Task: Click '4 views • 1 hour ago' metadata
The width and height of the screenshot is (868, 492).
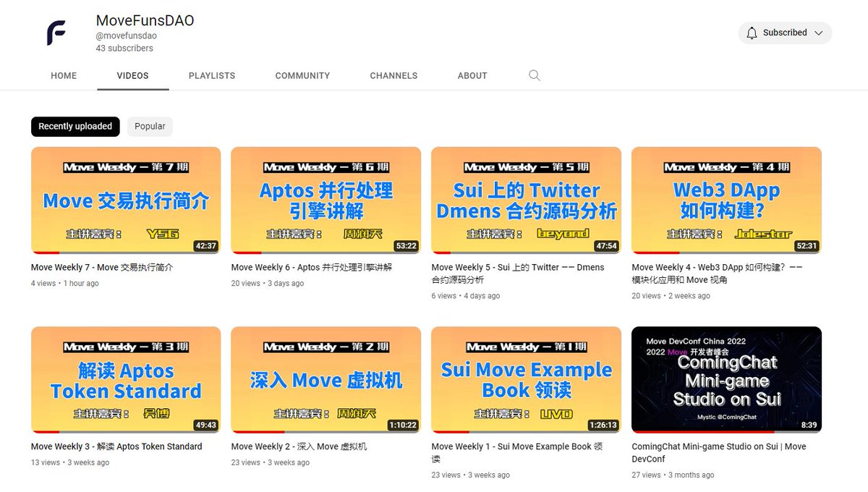Action: (x=65, y=284)
